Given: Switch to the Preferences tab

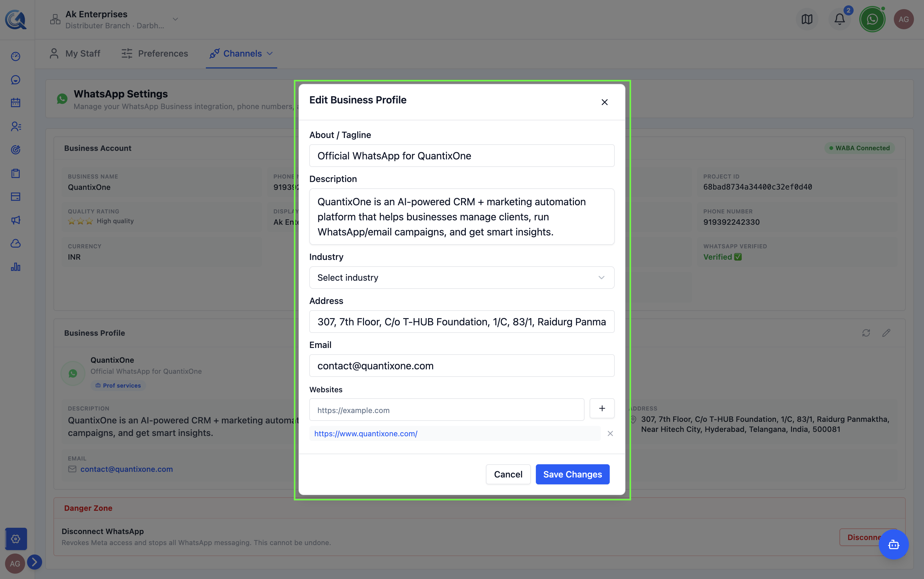Looking at the screenshot, I should (x=154, y=54).
